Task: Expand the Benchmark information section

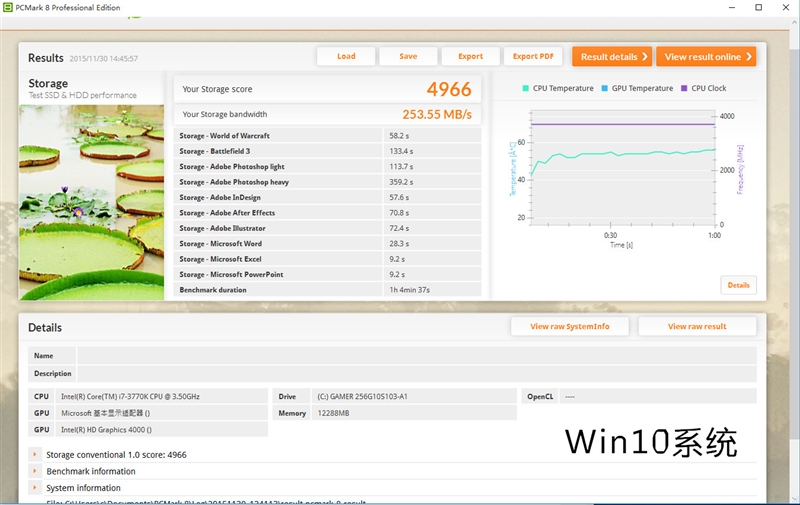Action: pos(35,471)
